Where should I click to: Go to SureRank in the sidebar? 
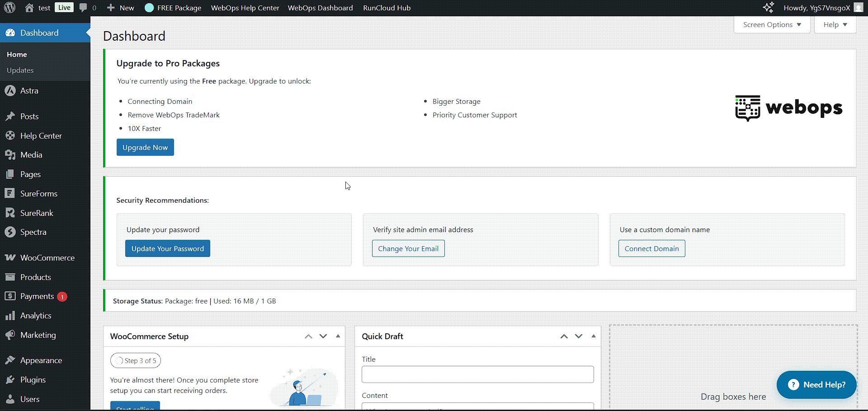[37, 213]
